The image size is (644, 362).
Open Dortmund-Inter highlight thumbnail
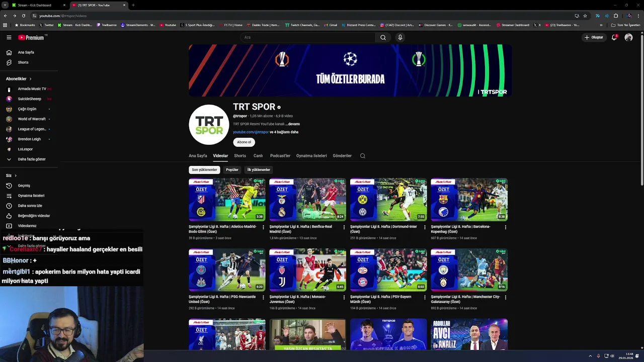pos(388,200)
